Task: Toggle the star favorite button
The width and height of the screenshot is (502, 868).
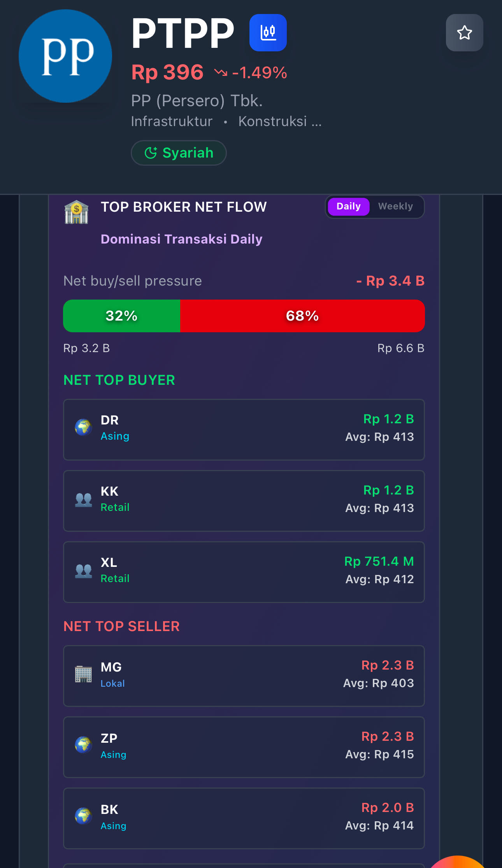Action: click(x=464, y=33)
